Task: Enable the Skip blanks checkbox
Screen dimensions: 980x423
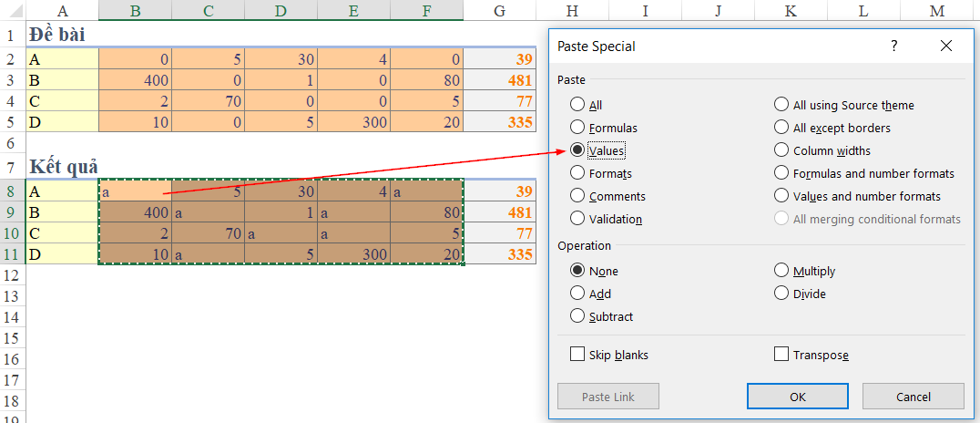Action: click(x=609, y=355)
